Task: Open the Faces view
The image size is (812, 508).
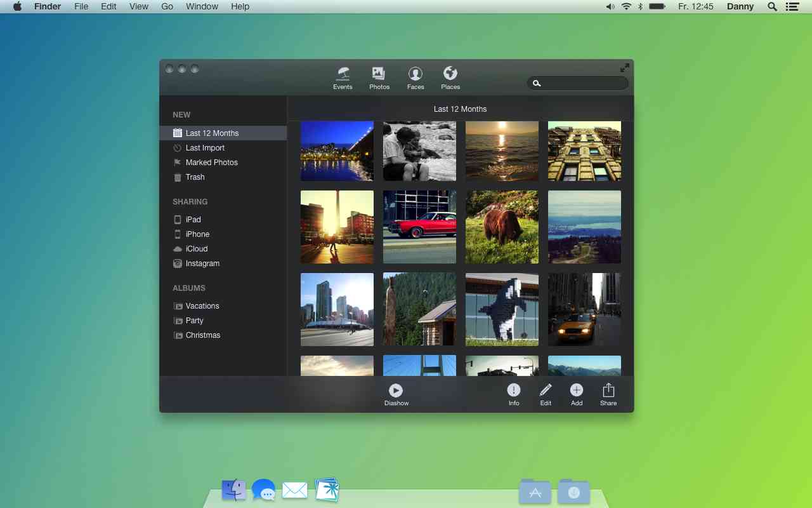Action: click(416, 77)
